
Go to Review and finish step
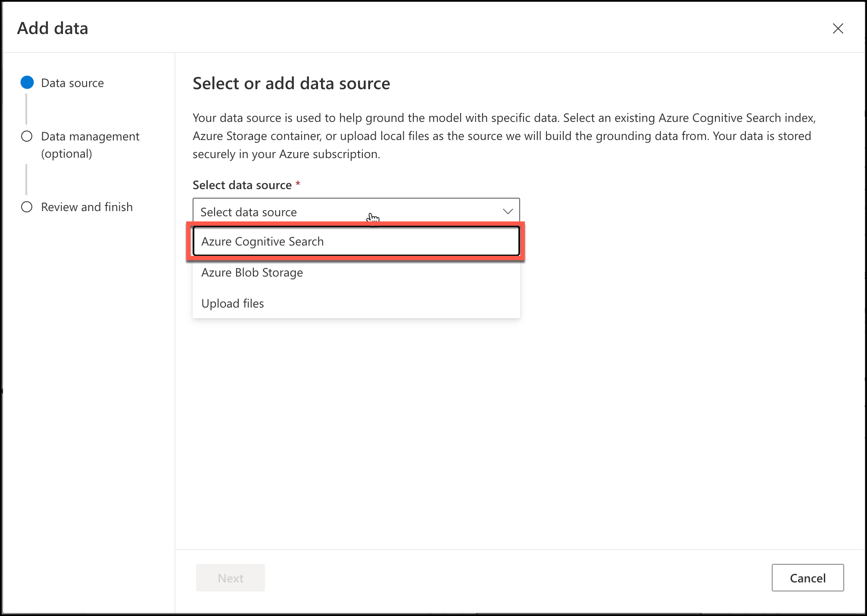pyautogui.click(x=87, y=207)
